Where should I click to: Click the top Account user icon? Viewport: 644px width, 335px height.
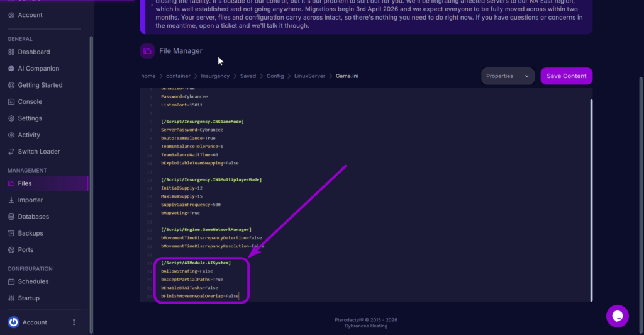pyautogui.click(x=11, y=15)
